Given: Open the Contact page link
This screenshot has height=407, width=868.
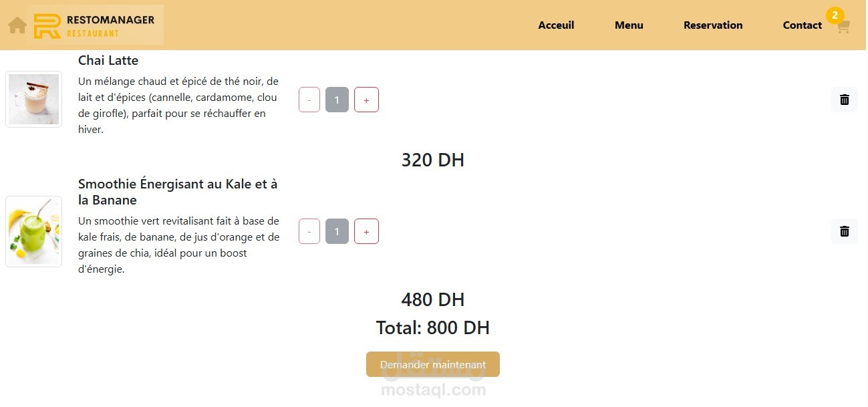Looking at the screenshot, I should tap(803, 25).
